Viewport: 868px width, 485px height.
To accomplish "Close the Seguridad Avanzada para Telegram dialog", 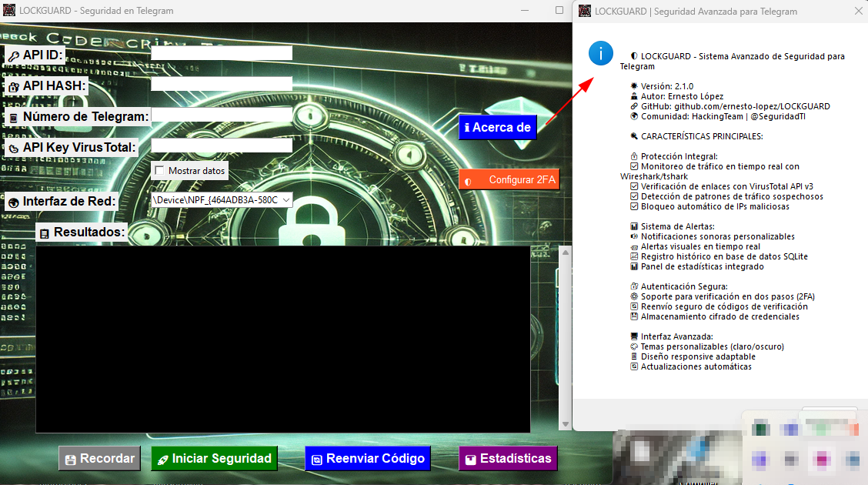I will [x=858, y=11].
